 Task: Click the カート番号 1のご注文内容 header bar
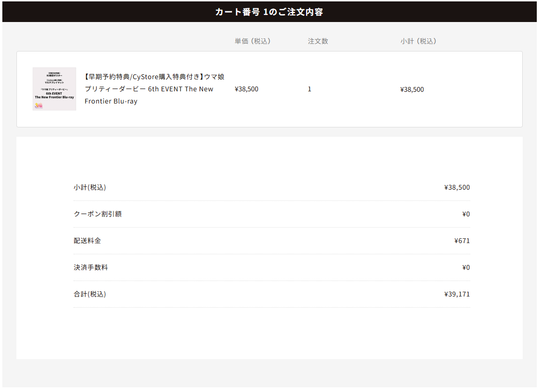269,12
